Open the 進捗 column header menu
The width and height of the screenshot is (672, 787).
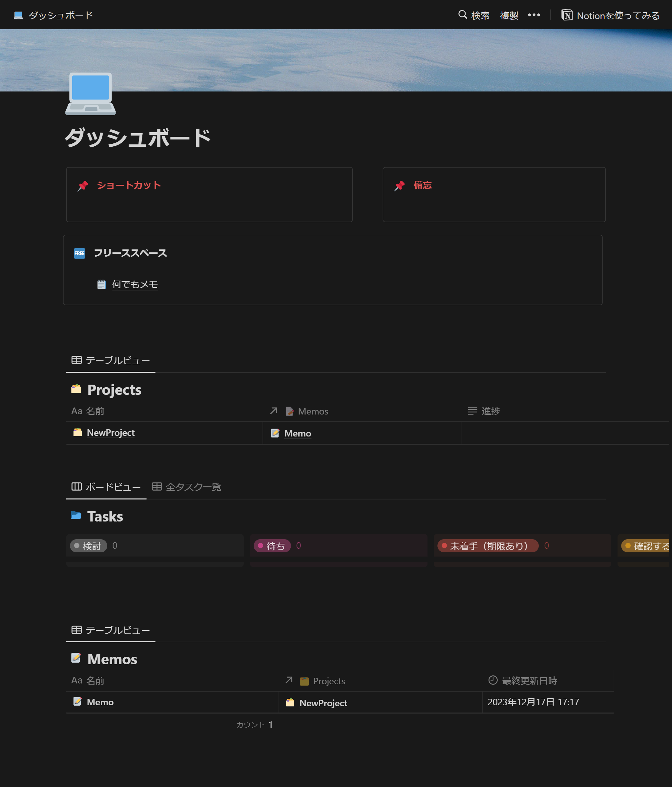(x=491, y=411)
